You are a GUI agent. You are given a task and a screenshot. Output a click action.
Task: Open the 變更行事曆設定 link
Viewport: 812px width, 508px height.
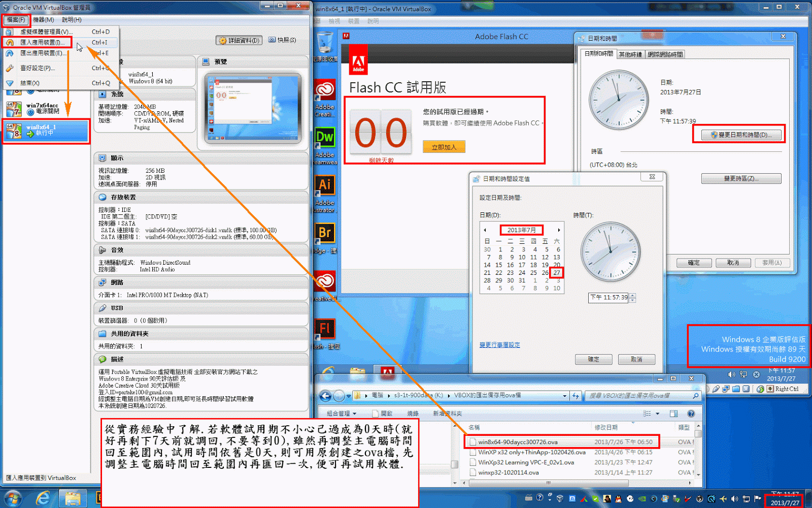[x=499, y=345]
